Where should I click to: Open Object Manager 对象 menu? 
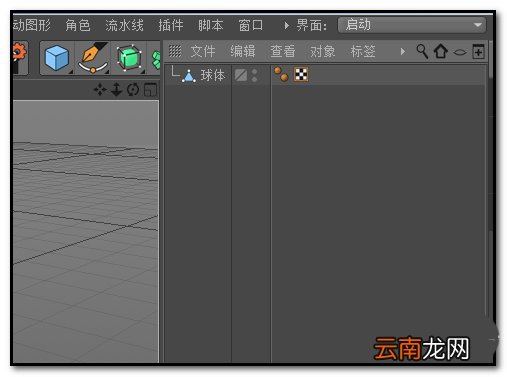323,51
